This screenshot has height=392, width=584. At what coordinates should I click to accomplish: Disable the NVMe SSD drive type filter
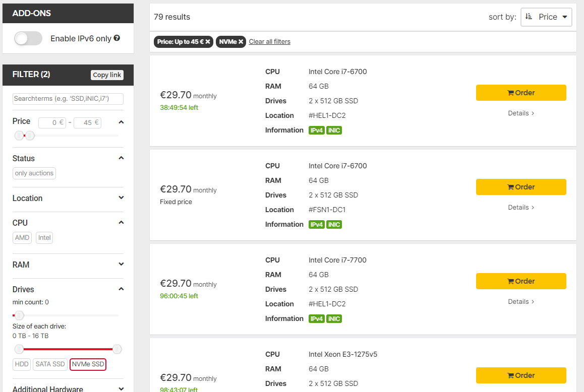[88, 364]
